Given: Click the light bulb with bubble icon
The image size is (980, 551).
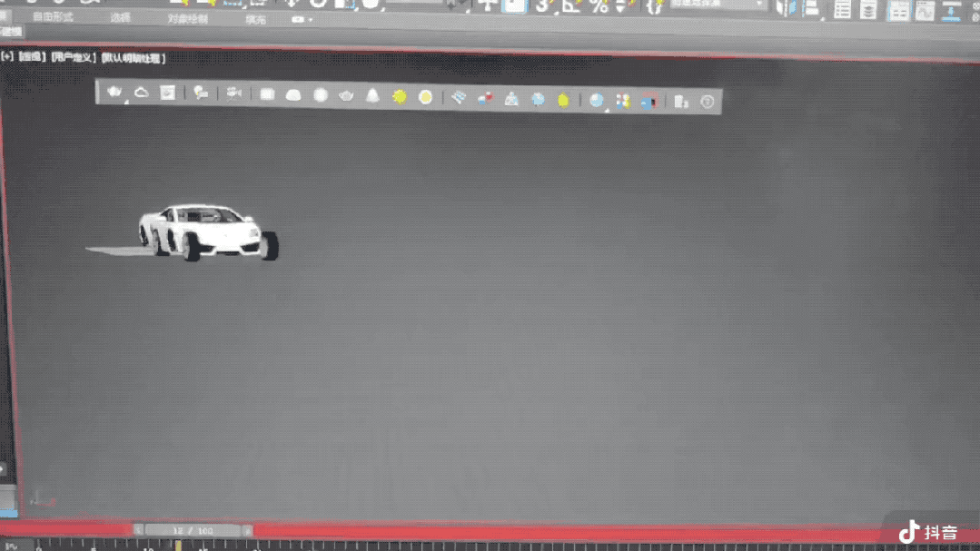Looking at the screenshot, I should [201, 93].
